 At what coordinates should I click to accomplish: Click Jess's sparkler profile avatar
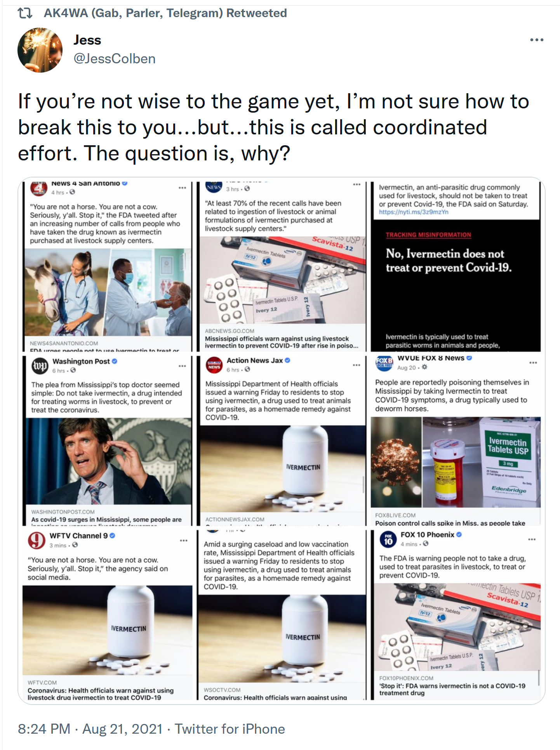point(40,50)
